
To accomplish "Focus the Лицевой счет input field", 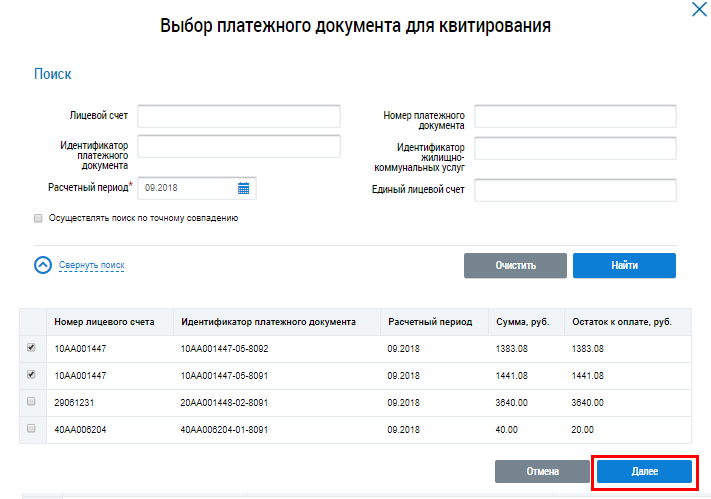I will [239, 116].
